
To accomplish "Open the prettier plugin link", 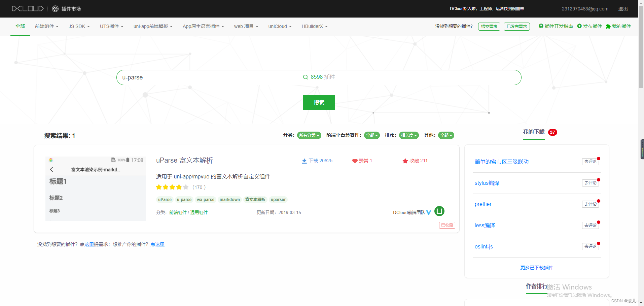I will (483, 204).
